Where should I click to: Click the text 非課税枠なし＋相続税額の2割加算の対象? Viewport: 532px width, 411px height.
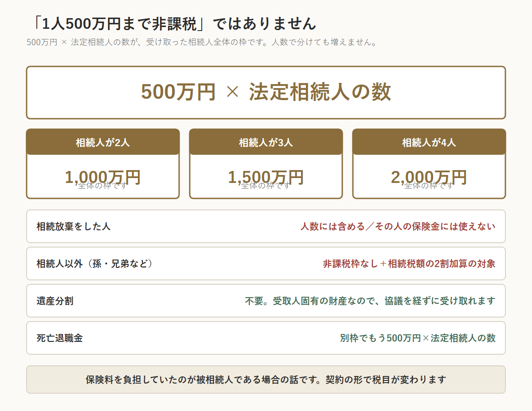pos(409,264)
